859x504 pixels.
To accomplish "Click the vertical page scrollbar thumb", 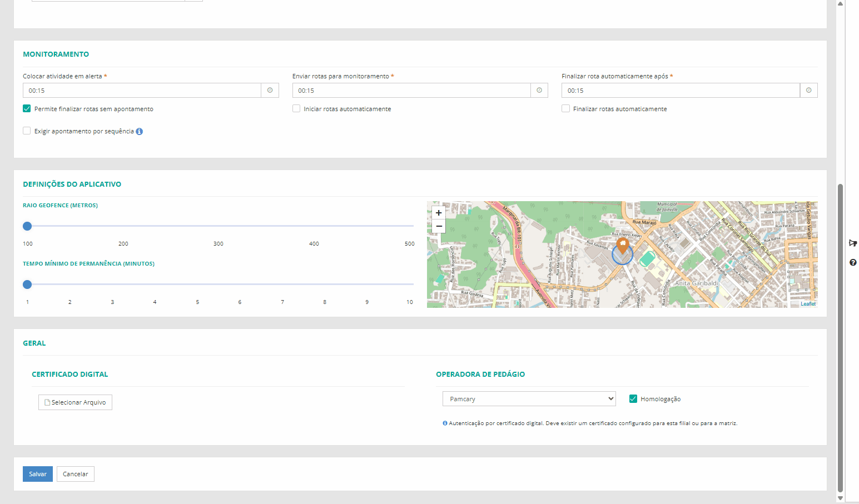I will [x=840, y=337].
